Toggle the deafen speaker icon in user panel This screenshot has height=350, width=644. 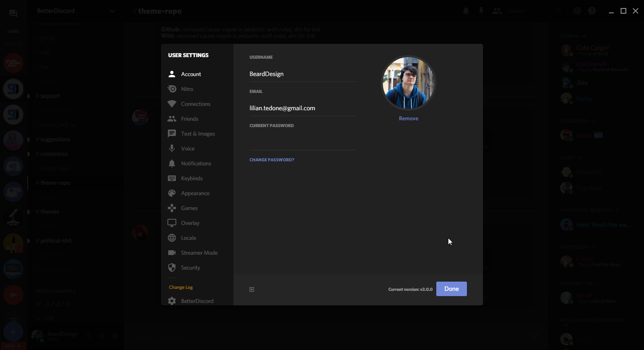click(102, 336)
